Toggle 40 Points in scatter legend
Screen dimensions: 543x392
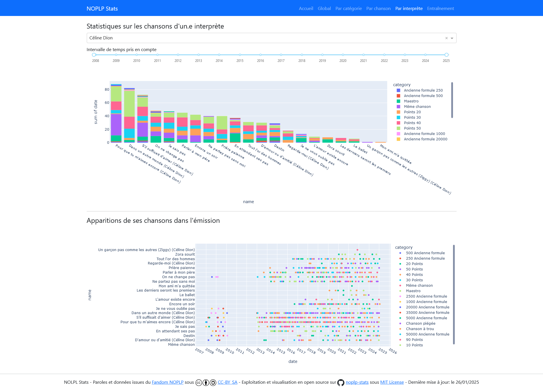click(x=411, y=275)
